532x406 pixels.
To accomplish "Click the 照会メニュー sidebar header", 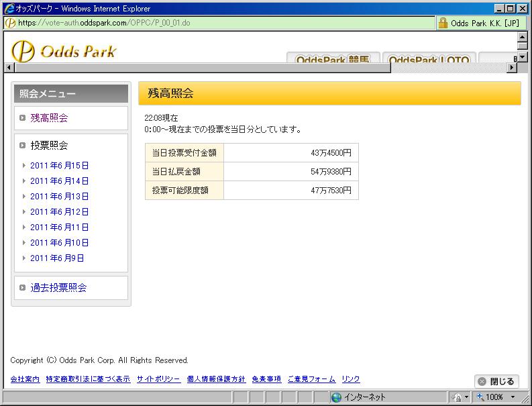I will click(x=71, y=93).
